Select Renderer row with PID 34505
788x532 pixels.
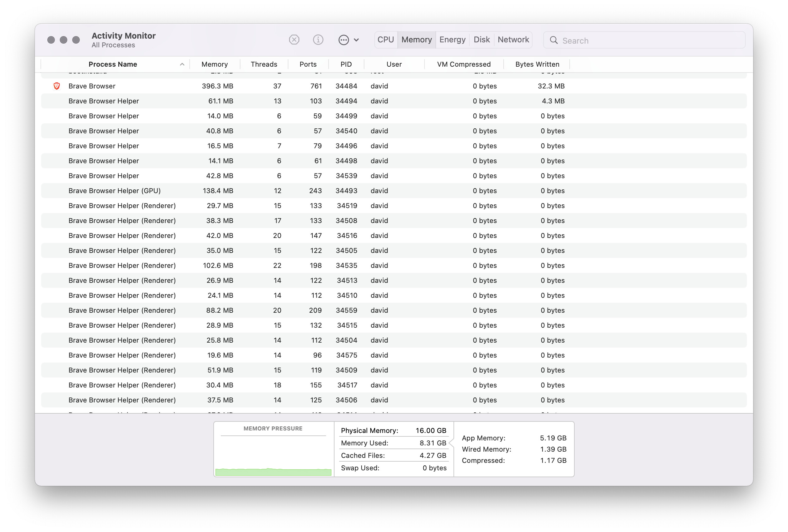394,250
